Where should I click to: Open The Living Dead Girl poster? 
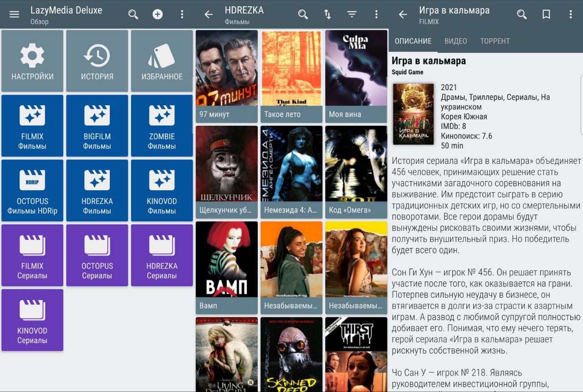(x=227, y=354)
